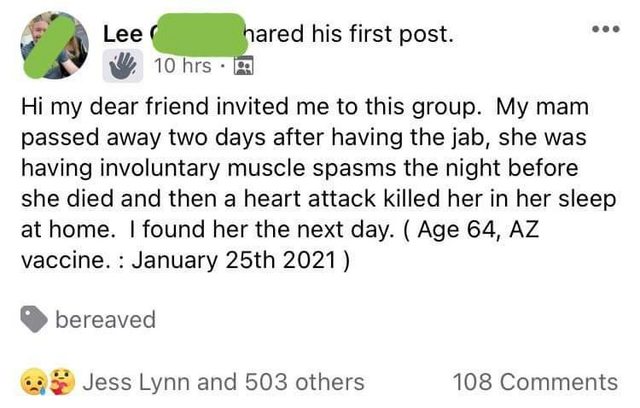The height and width of the screenshot is (408, 640).
Task: Click the '503 others' reactions count
Action: (304, 382)
